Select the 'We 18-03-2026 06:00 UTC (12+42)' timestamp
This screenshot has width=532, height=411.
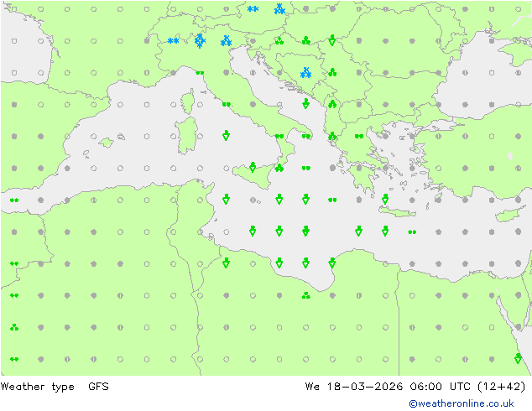point(415,387)
